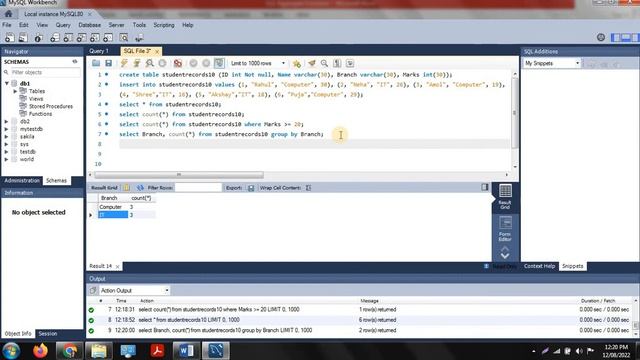Click the rollback transaction icon
This screenshot has height=360, width=640.
[x=206, y=63]
